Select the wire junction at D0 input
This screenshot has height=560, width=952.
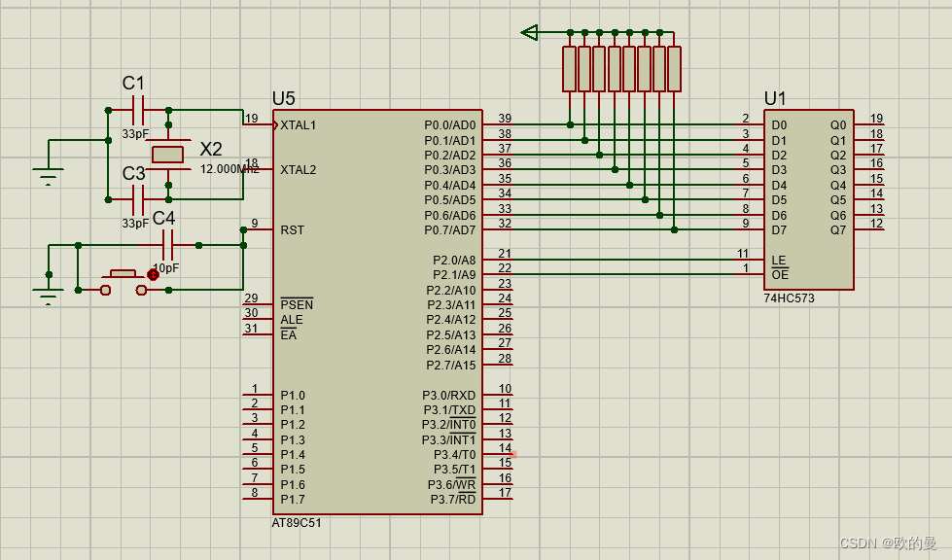pos(570,123)
